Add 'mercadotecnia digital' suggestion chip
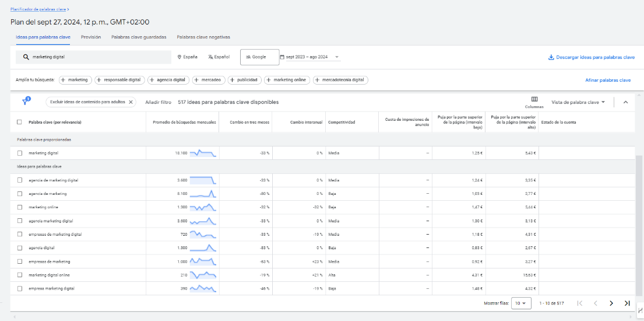 (x=340, y=80)
